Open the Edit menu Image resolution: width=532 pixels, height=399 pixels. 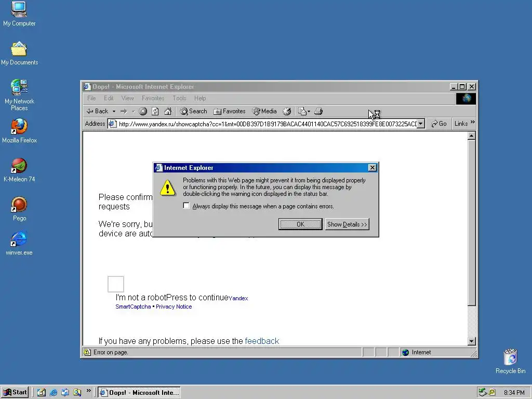tap(109, 98)
